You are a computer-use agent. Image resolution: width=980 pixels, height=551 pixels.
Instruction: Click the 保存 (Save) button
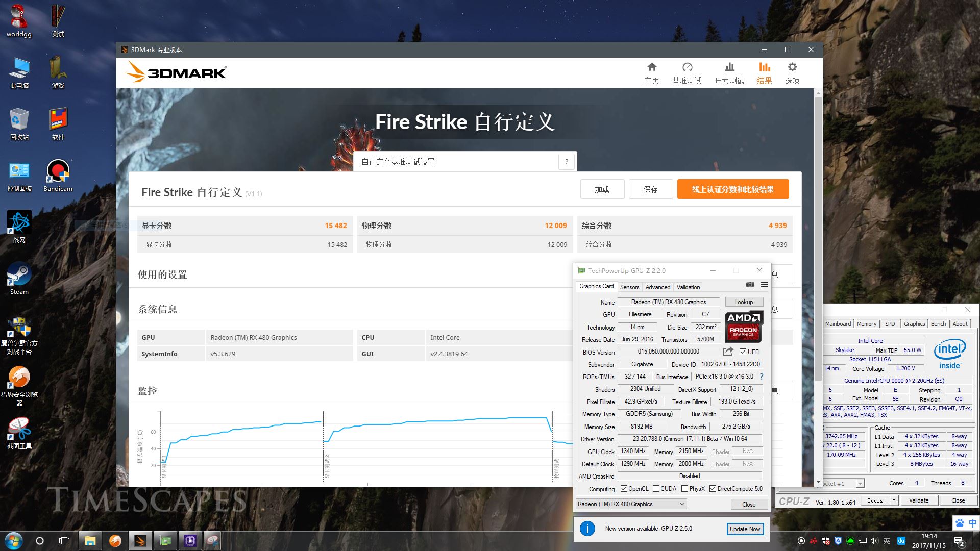click(650, 189)
